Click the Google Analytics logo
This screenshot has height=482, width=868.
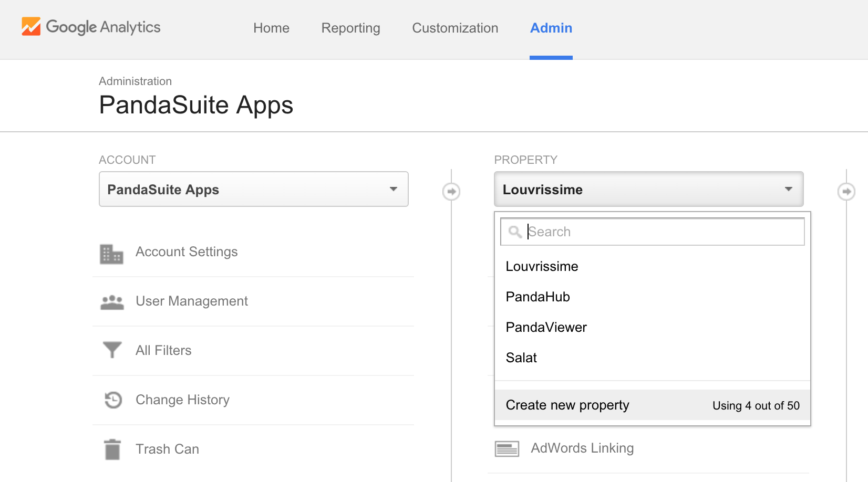pos(91,27)
